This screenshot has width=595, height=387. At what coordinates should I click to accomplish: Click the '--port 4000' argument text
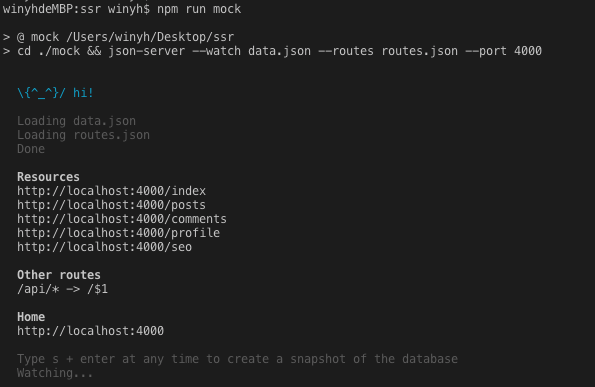pyautogui.click(x=504, y=51)
